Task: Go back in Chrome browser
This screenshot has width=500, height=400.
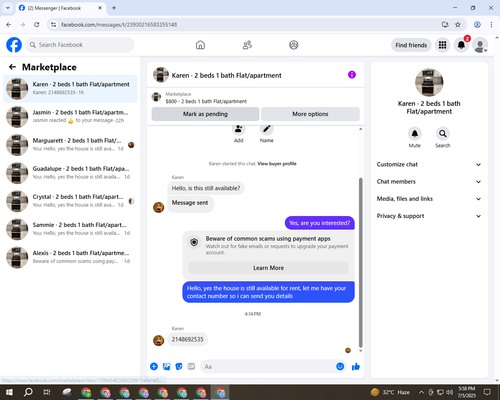Action: pos(9,25)
